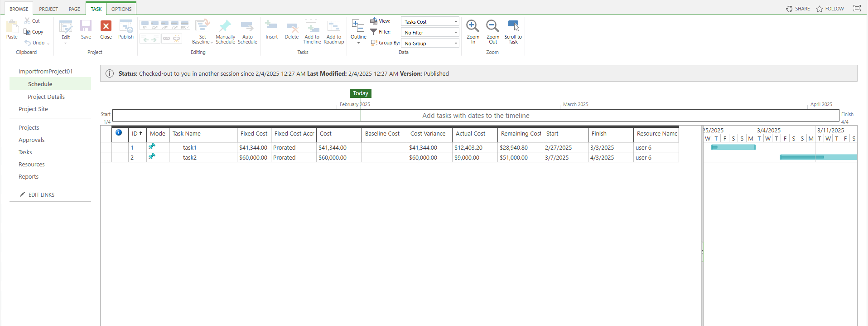Go to Reports in the sidebar
Screen dimensions: 868x326
point(28,176)
